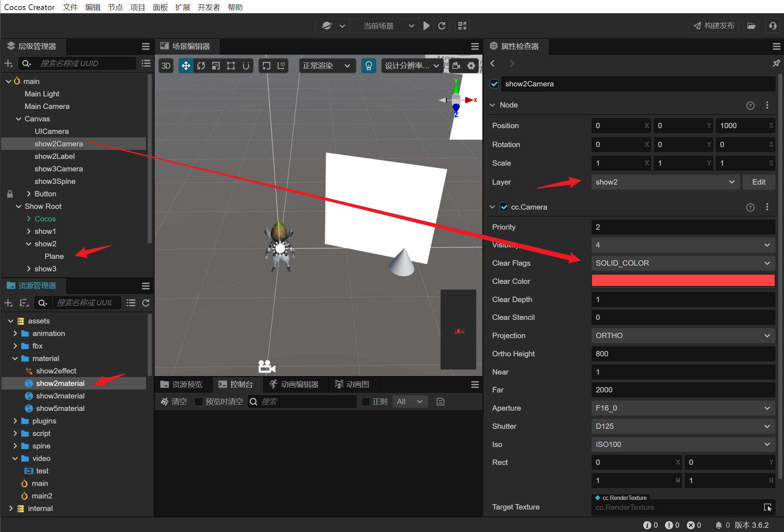Open Clear Flags SOLID_COLOR dropdown
The width and height of the screenshot is (784, 532).
coord(683,263)
